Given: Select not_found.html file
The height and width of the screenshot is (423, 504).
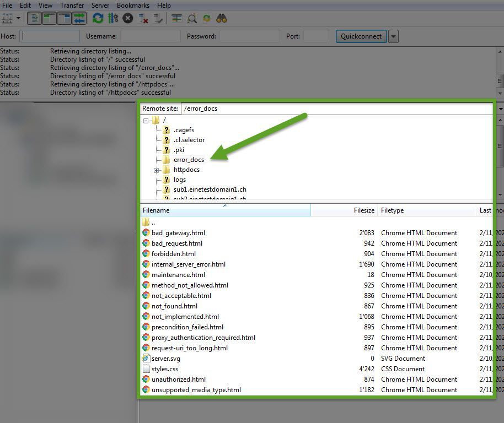Looking at the screenshot, I should pos(174,306).
